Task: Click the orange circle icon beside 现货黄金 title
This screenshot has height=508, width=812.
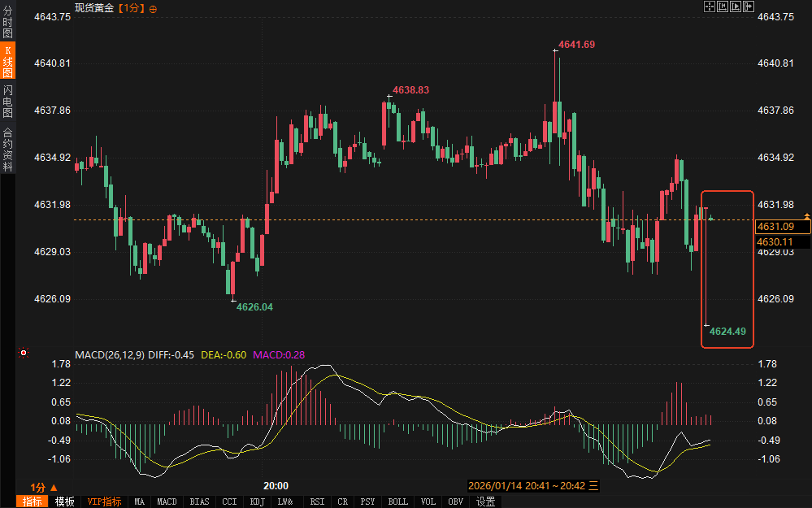Action: click(x=154, y=8)
